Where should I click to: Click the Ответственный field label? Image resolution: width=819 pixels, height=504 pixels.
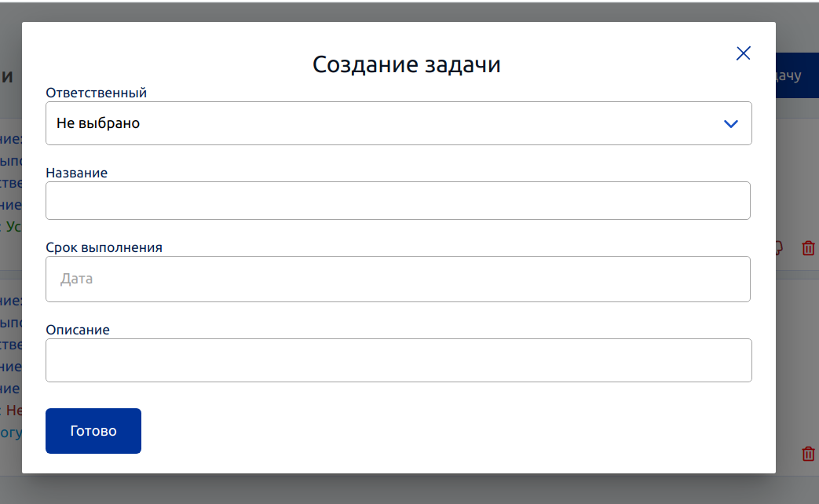click(96, 93)
